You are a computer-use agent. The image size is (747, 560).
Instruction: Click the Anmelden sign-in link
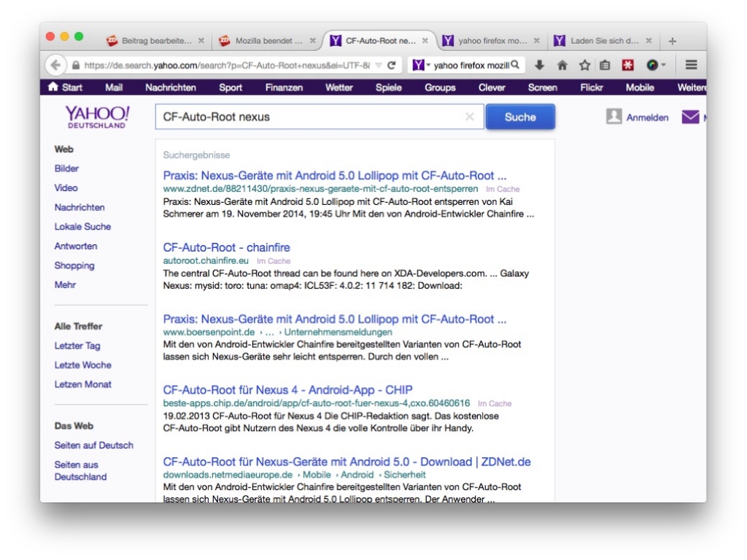pos(647,117)
